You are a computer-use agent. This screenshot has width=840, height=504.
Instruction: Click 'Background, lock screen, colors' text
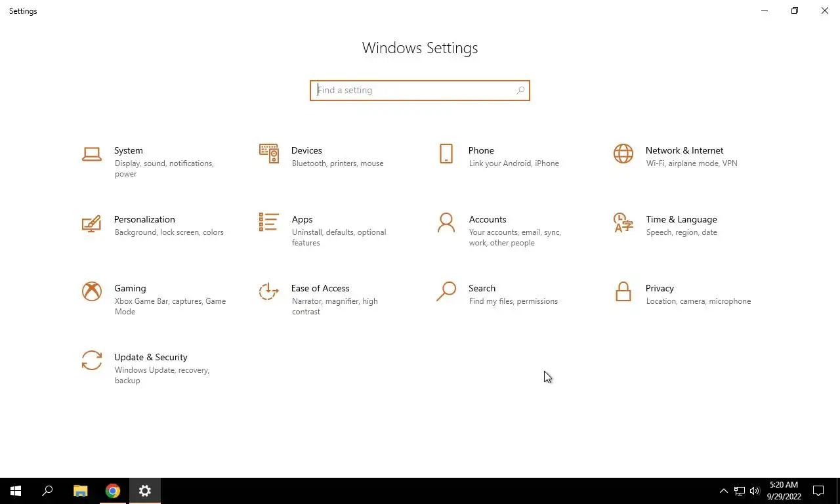pos(169,232)
